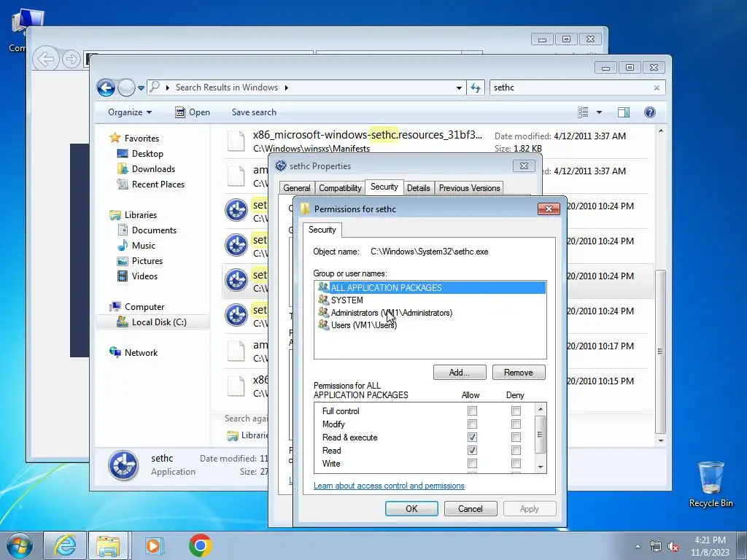Open Videos library
747x560 pixels.
(x=137, y=276)
